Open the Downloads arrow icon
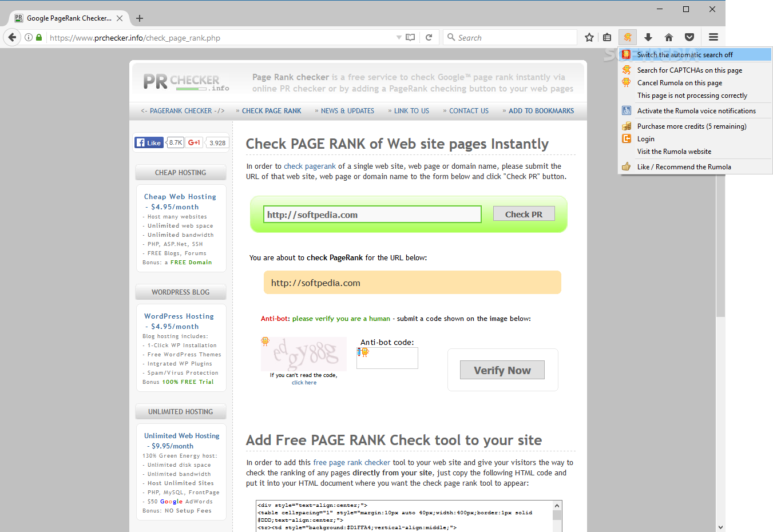The image size is (773, 532). [648, 37]
